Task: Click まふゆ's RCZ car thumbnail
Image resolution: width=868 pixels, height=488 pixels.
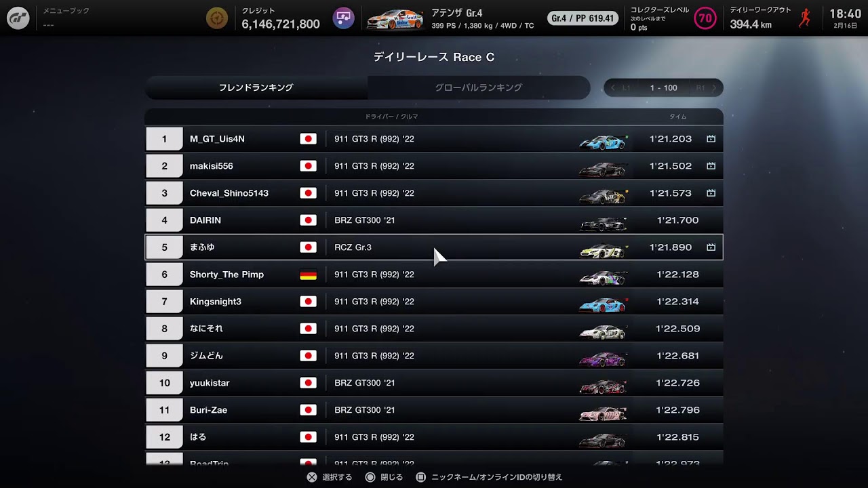Action: [603, 250]
